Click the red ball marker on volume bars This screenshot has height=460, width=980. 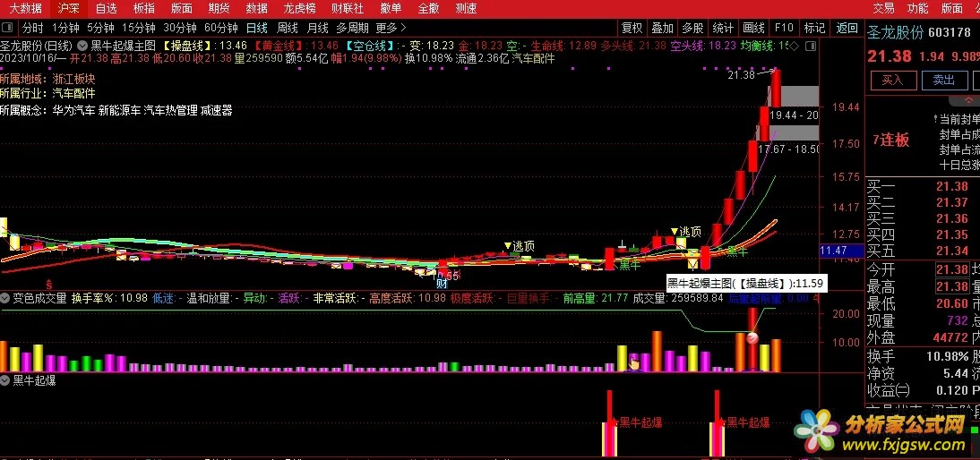click(752, 337)
